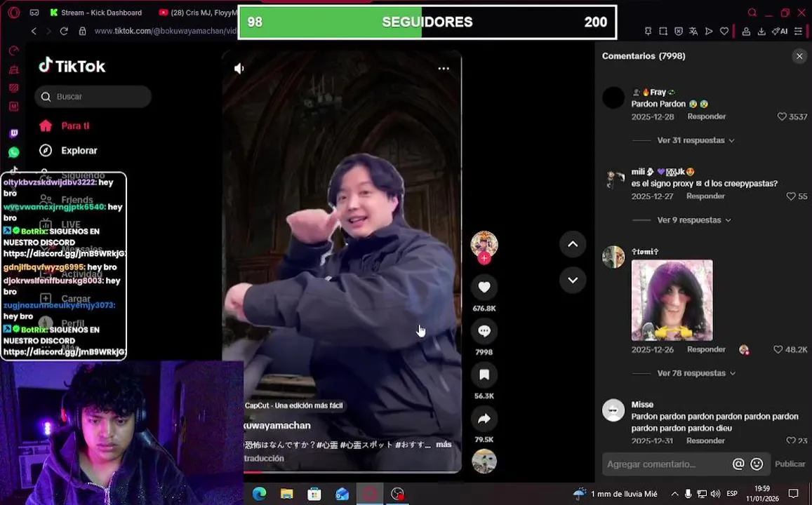Like the video with the heart icon
812x505 pixels.
click(x=484, y=287)
